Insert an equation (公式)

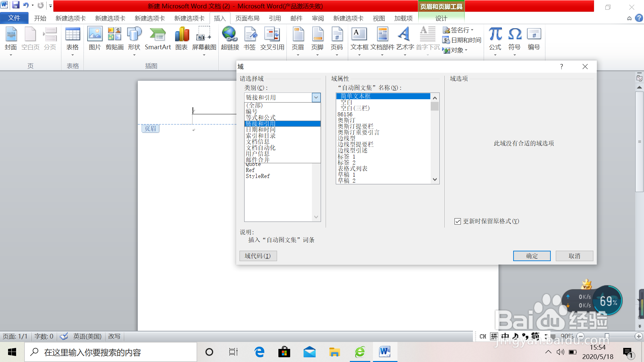(495, 41)
